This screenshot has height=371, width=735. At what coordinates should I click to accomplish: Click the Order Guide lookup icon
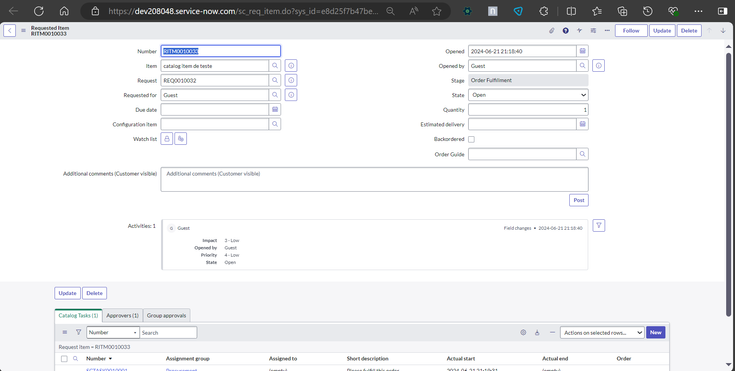click(582, 154)
